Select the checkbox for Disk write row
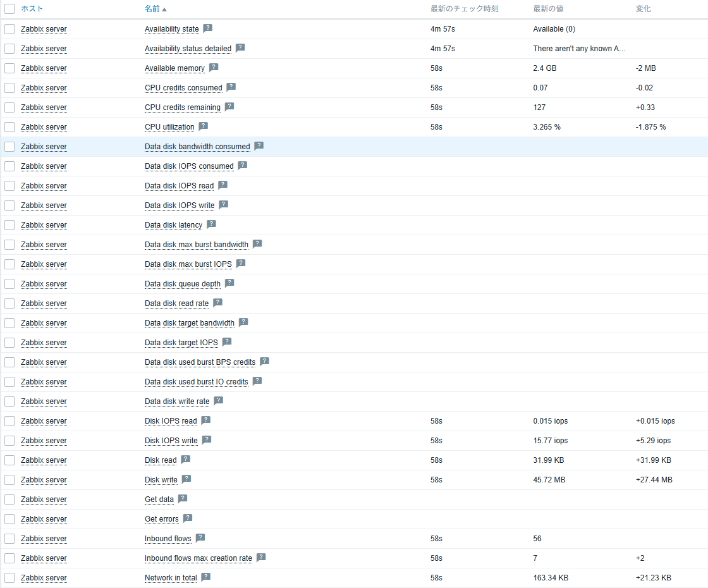The width and height of the screenshot is (708, 588). [9, 479]
